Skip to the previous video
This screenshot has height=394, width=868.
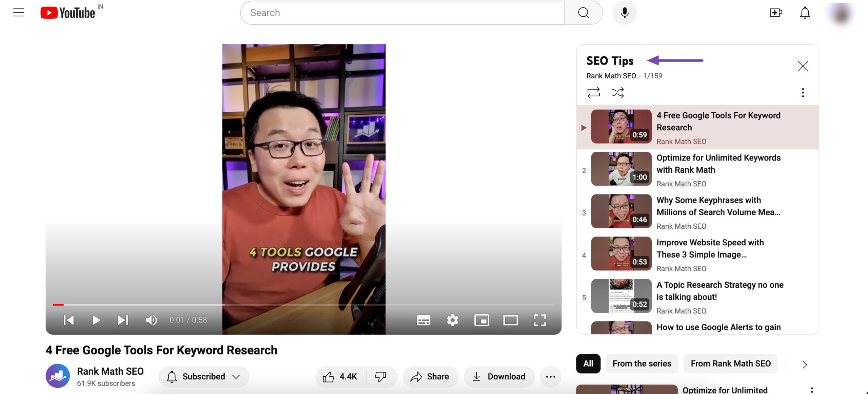tap(68, 320)
